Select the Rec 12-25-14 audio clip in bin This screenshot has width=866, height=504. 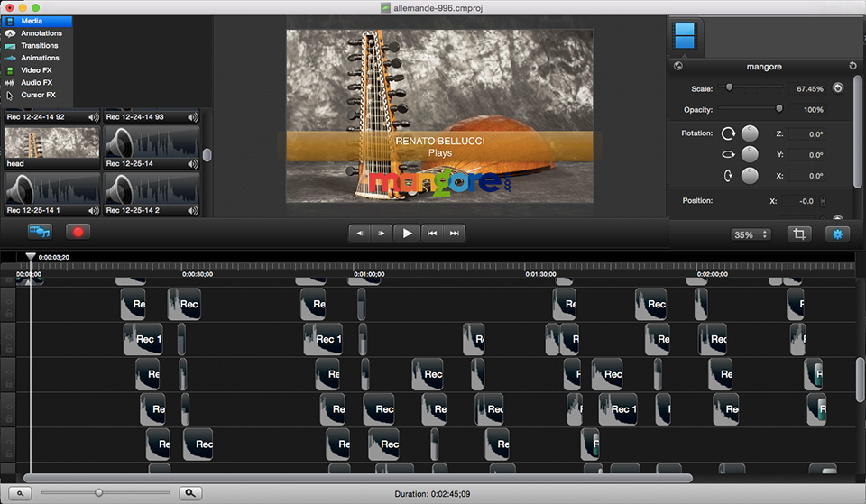pyautogui.click(x=152, y=147)
